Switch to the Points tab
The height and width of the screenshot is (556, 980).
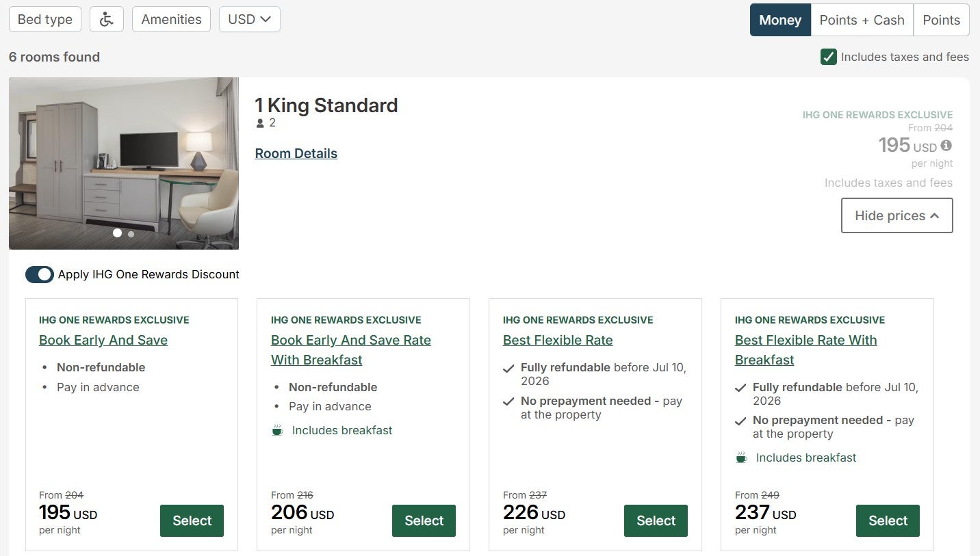[942, 20]
